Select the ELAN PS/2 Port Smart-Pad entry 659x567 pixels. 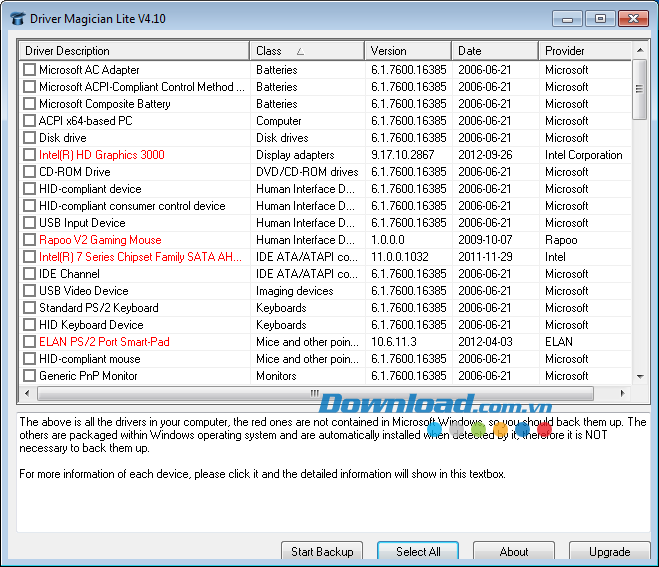coord(104,342)
